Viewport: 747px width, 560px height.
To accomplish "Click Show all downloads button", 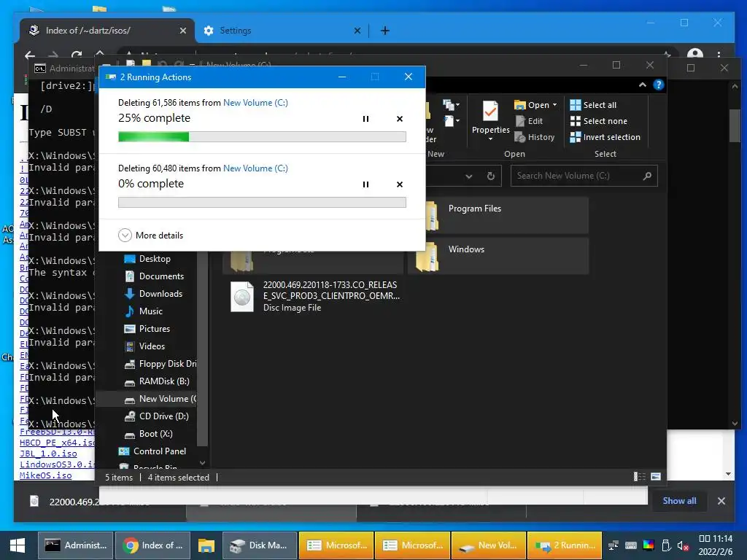I will pyautogui.click(x=679, y=501).
